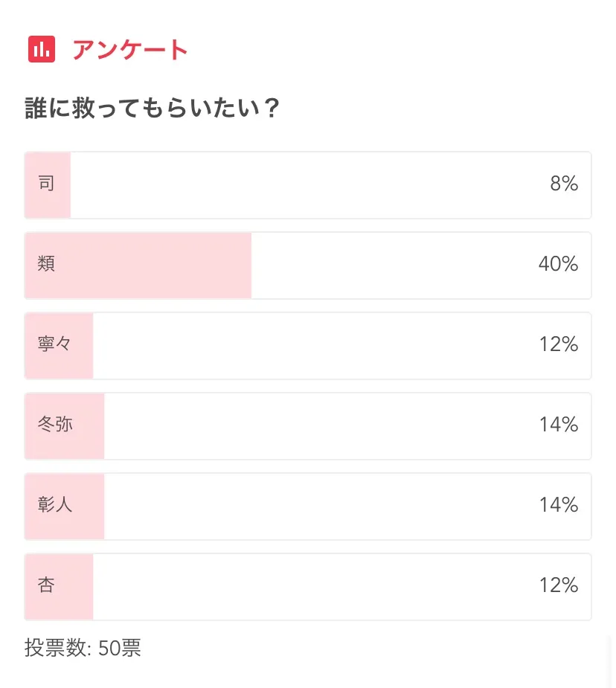This screenshot has width=616, height=688.
Task: Click the アンケート heading text
Action: tap(130, 49)
